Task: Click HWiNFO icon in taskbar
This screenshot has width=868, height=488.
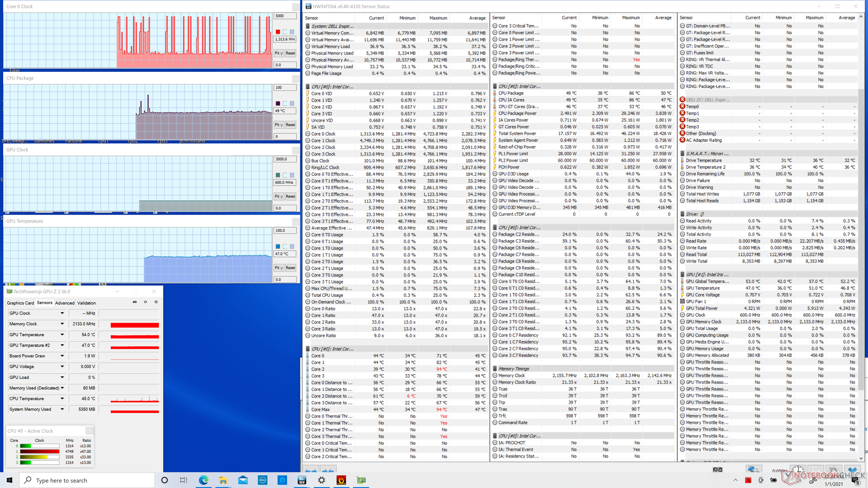Action: [302, 480]
